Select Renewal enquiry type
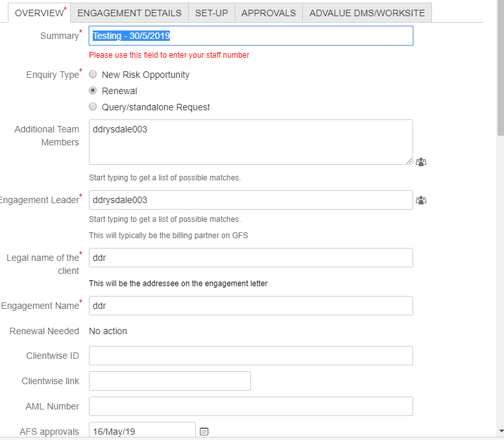 tap(93, 90)
